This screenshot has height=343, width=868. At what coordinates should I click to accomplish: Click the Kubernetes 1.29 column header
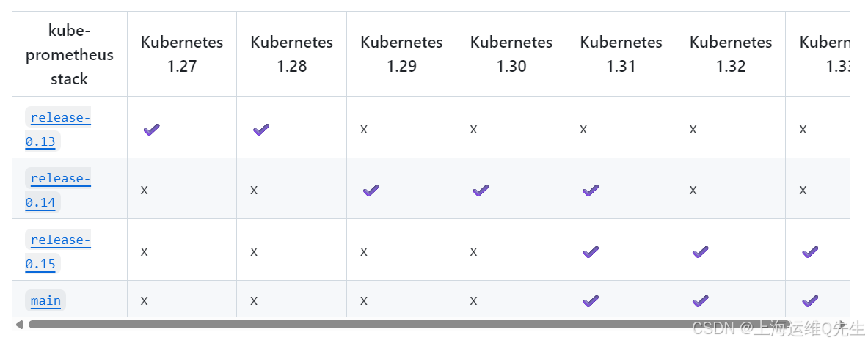click(x=401, y=54)
